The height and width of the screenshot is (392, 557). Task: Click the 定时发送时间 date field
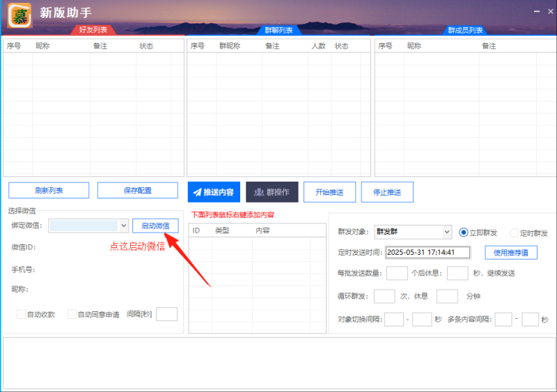[x=427, y=252]
